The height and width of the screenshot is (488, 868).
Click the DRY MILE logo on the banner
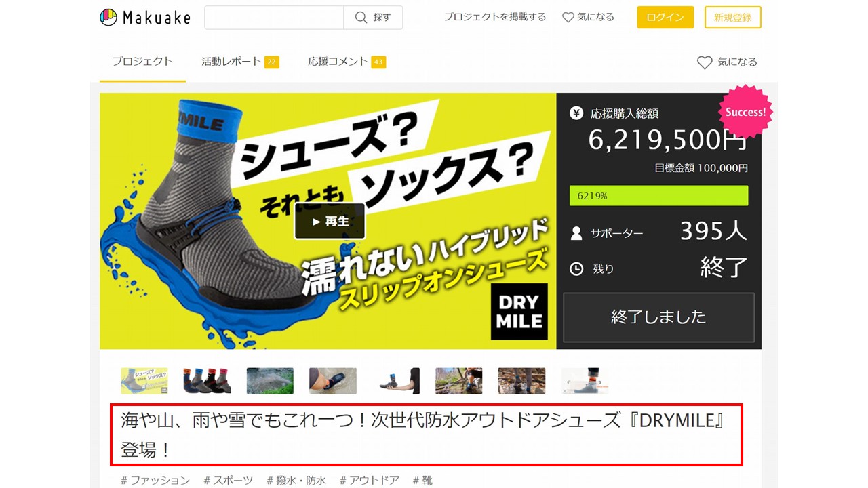point(519,311)
